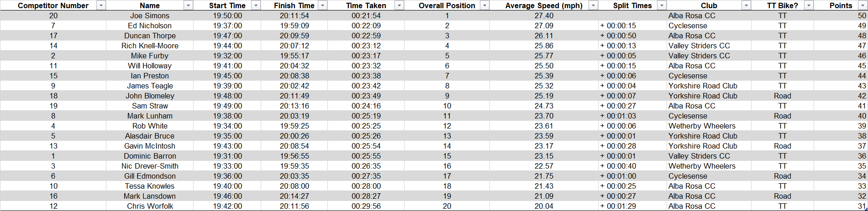Click the table resize handle at bottom-right
The width and height of the screenshot is (868, 211).
point(866,209)
